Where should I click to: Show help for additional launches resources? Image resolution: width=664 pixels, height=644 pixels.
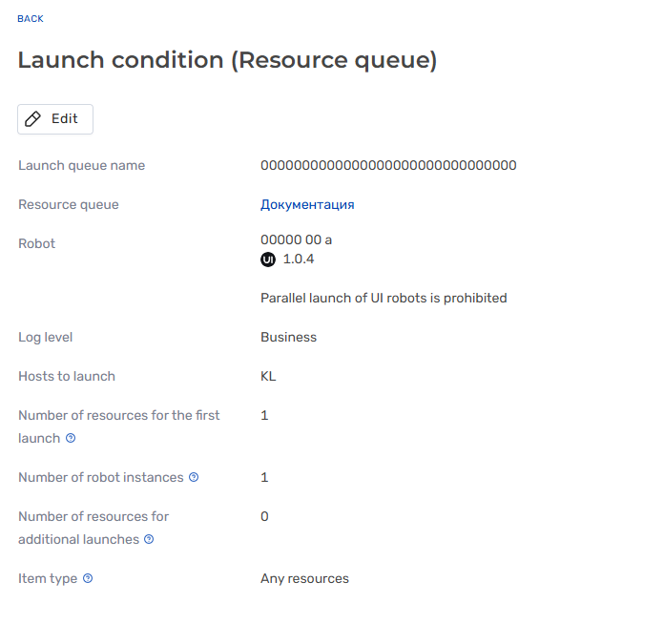pyautogui.click(x=149, y=539)
